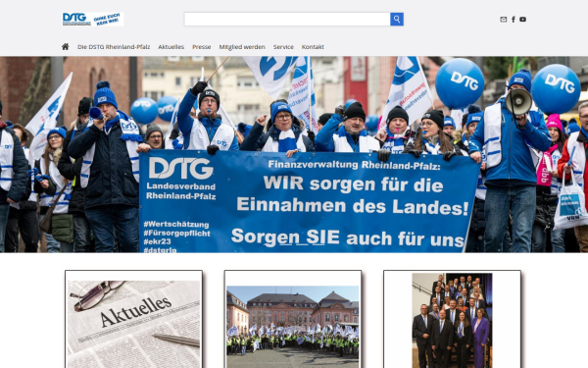Open Die DSTG Rheinland-Pfalz menu
The image size is (588, 368).
click(114, 47)
